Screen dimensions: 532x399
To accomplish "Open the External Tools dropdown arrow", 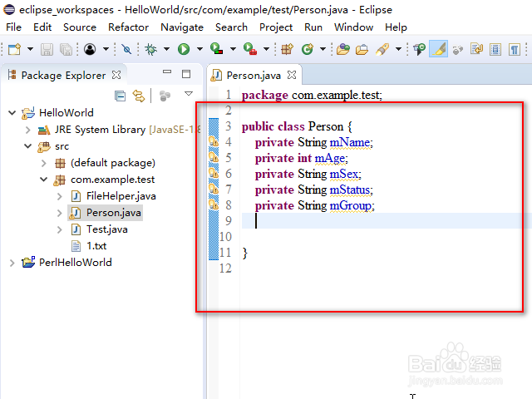I will point(266,49).
